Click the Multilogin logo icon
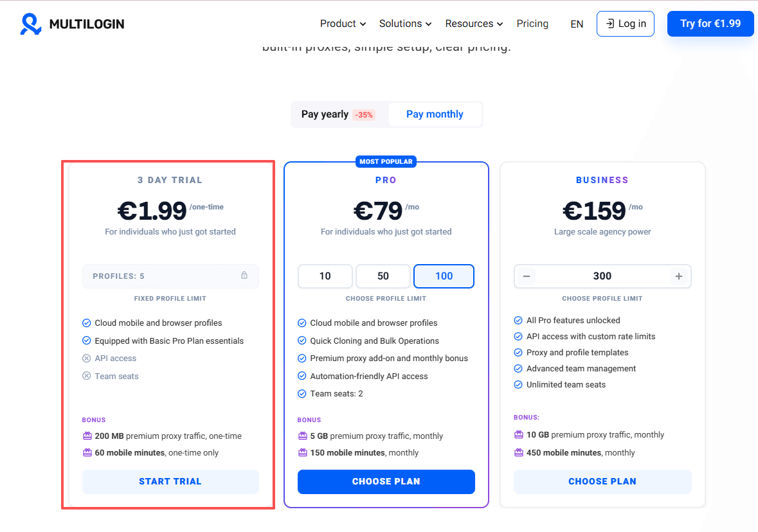This screenshot has width=758, height=532. tap(31, 24)
